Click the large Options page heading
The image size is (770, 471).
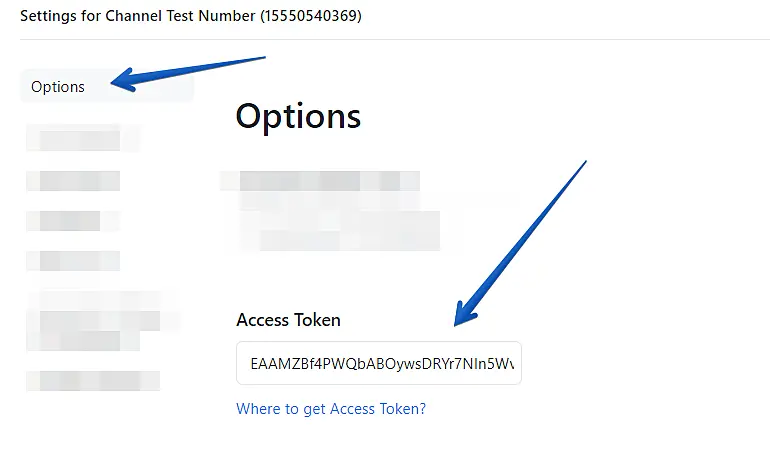298,116
